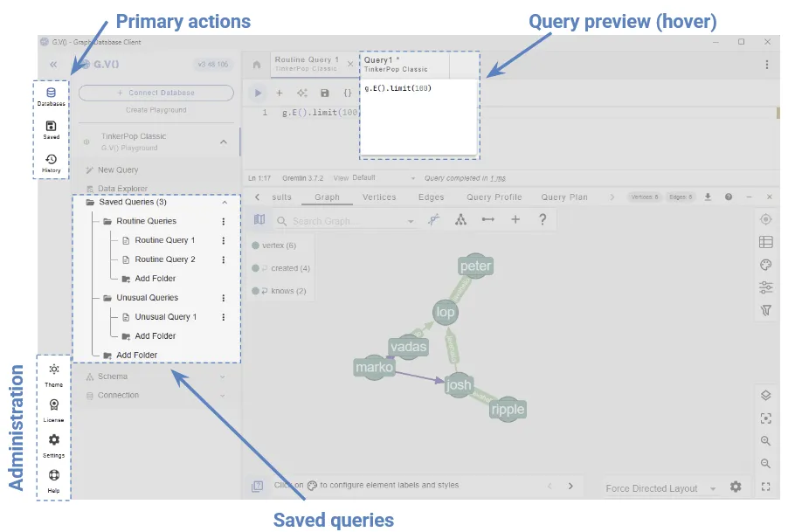The width and height of the screenshot is (795, 532).
Task: Click the curly braces icon in editor toolbar
Action: (x=348, y=93)
